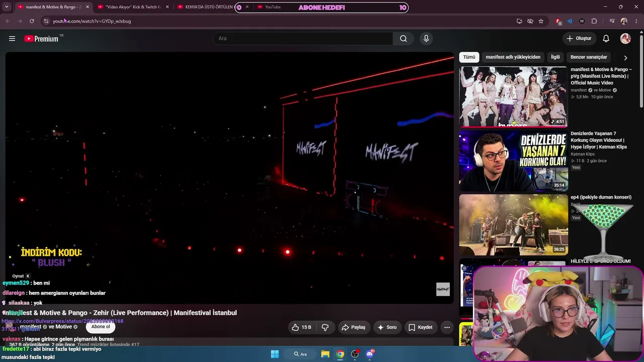The width and height of the screenshot is (644, 362).
Task: Open the notifications bell
Action: tap(606, 39)
